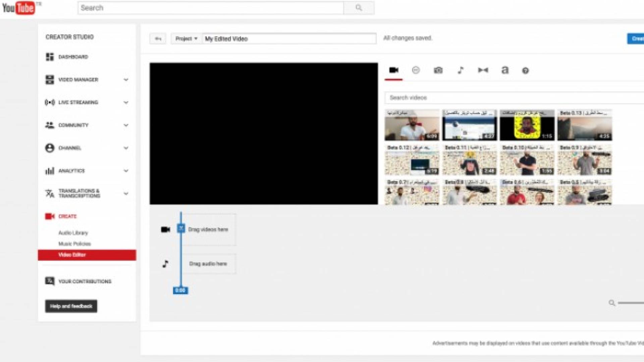Click the timeline zoom slider
Viewport: 644px width, 362px height.
[631, 303]
